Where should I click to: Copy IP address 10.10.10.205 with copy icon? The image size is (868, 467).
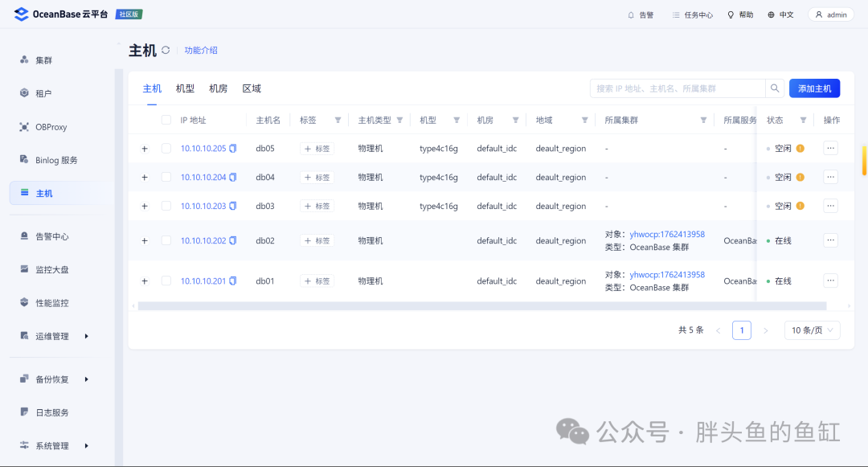[233, 148]
